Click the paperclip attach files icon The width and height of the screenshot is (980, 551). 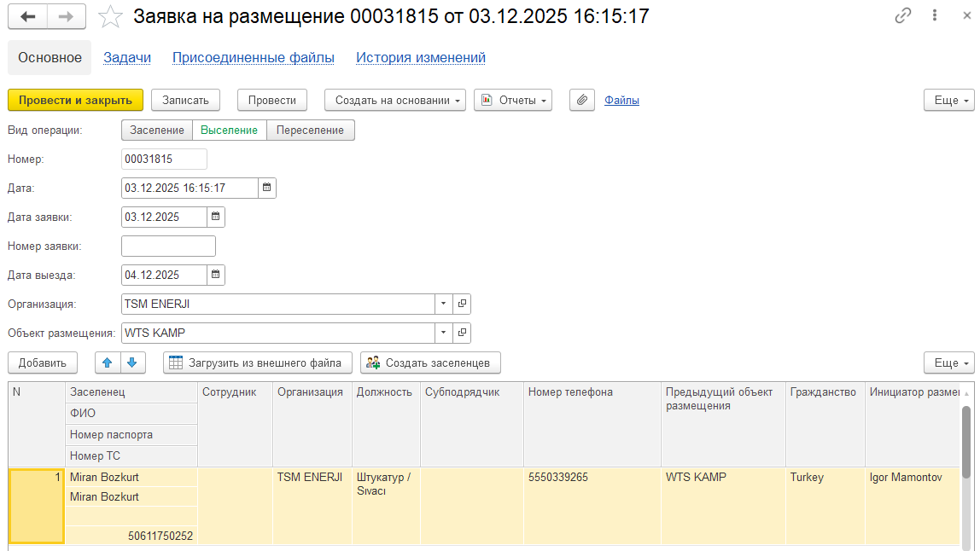point(581,100)
